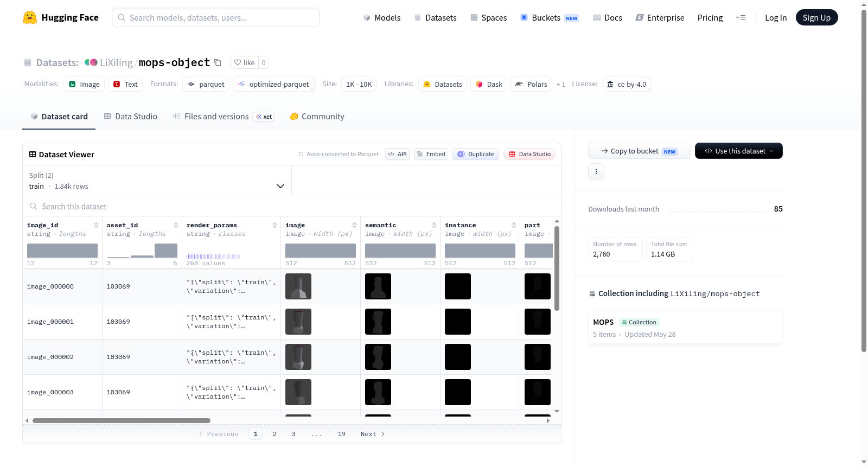The height and width of the screenshot is (467, 868).
Task: Open Files and versions tab
Action: (x=224, y=116)
